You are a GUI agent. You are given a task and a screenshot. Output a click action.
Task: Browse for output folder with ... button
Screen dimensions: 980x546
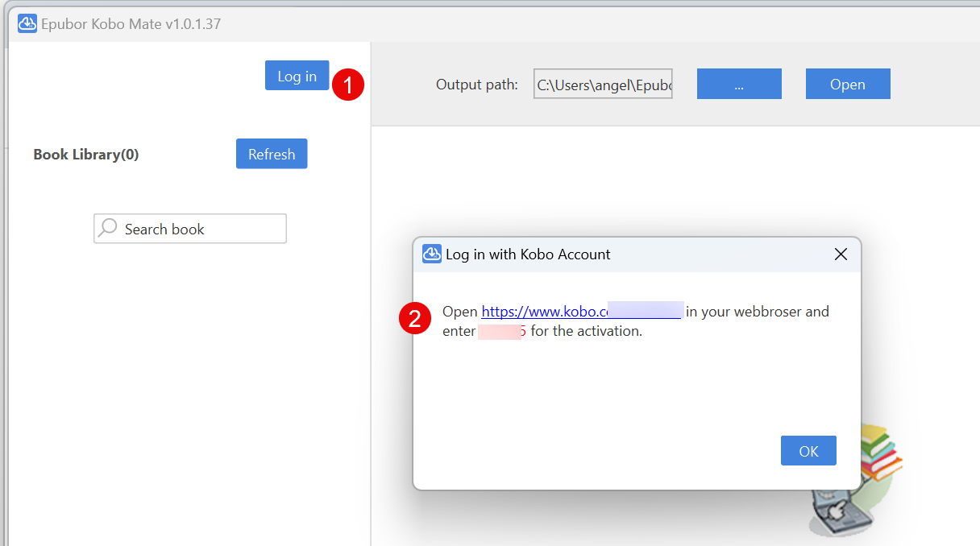point(739,85)
